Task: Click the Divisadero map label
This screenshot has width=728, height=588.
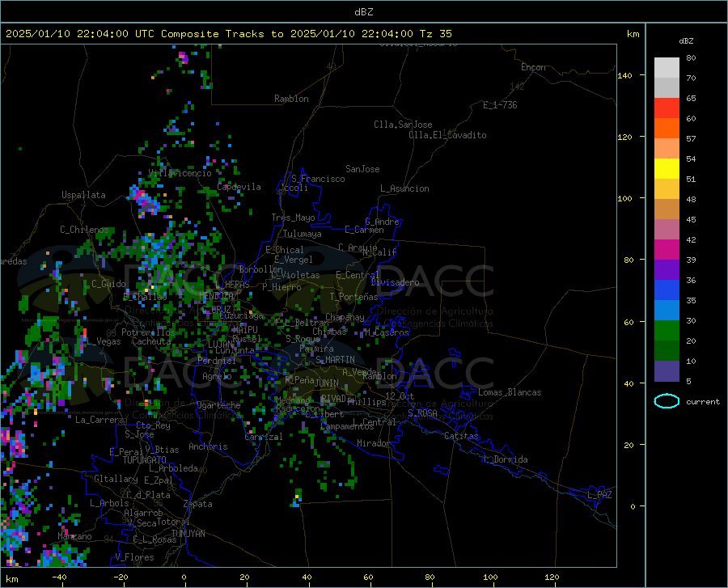Action: (395, 282)
